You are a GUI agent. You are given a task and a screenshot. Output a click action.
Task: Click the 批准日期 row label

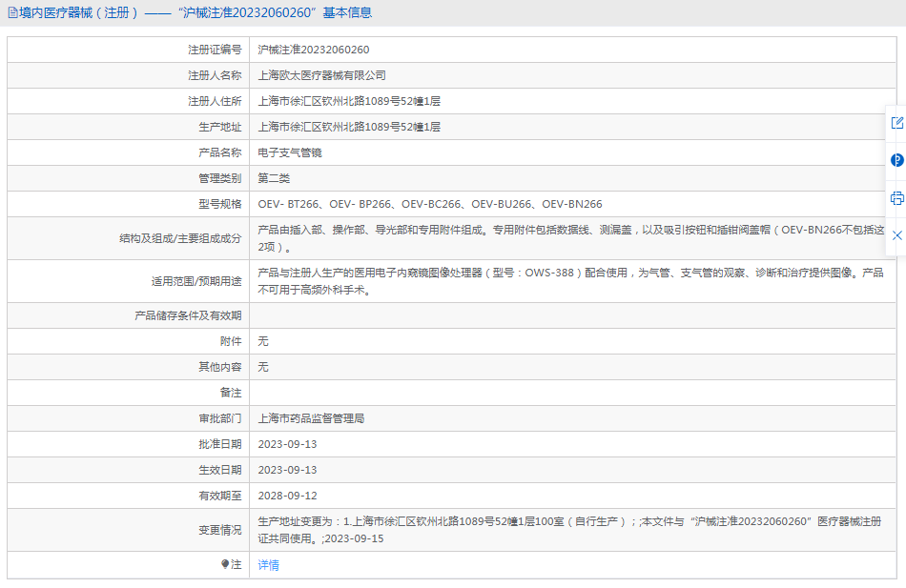(x=219, y=444)
